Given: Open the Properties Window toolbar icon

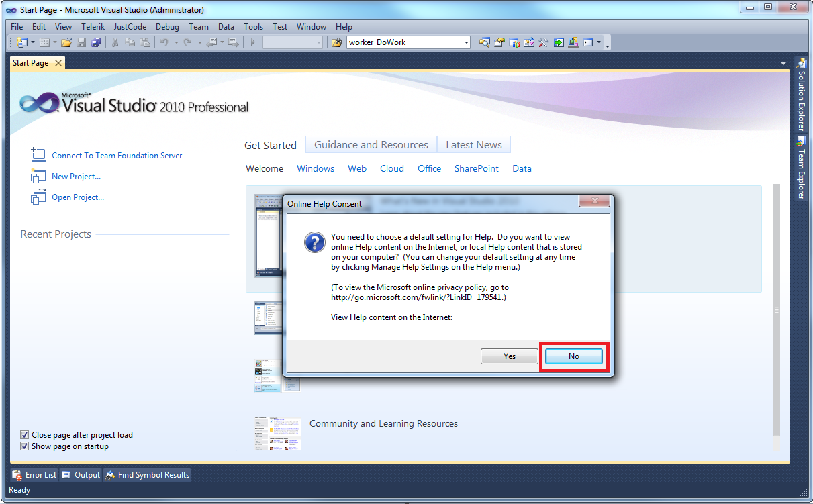Looking at the screenshot, I should [x=499, y=42].
